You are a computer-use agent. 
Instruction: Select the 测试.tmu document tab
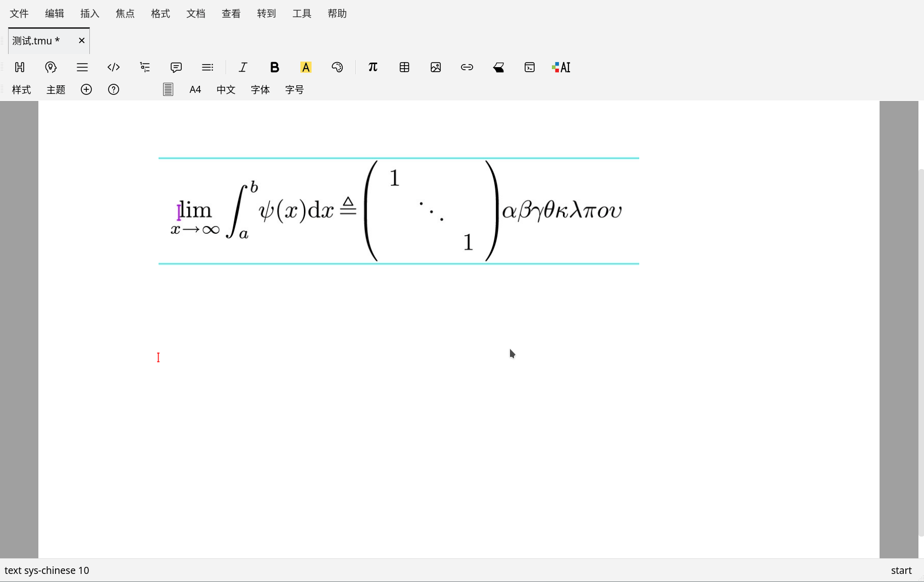(35, 40)
